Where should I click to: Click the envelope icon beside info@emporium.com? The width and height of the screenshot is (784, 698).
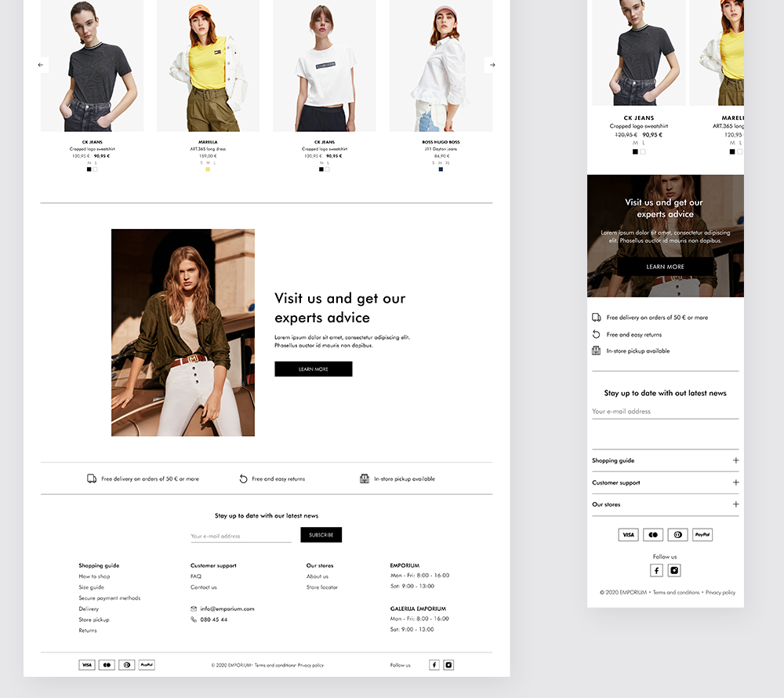[194, 609]
